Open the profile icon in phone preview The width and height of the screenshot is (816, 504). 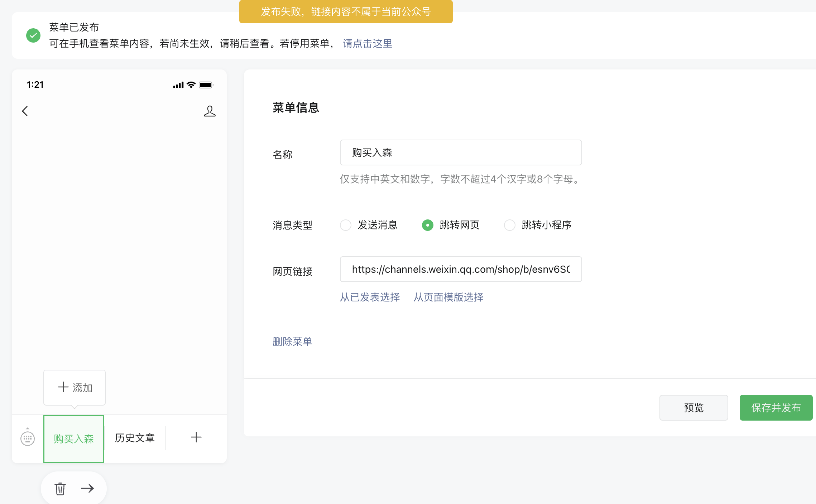[x=210, y=111]
